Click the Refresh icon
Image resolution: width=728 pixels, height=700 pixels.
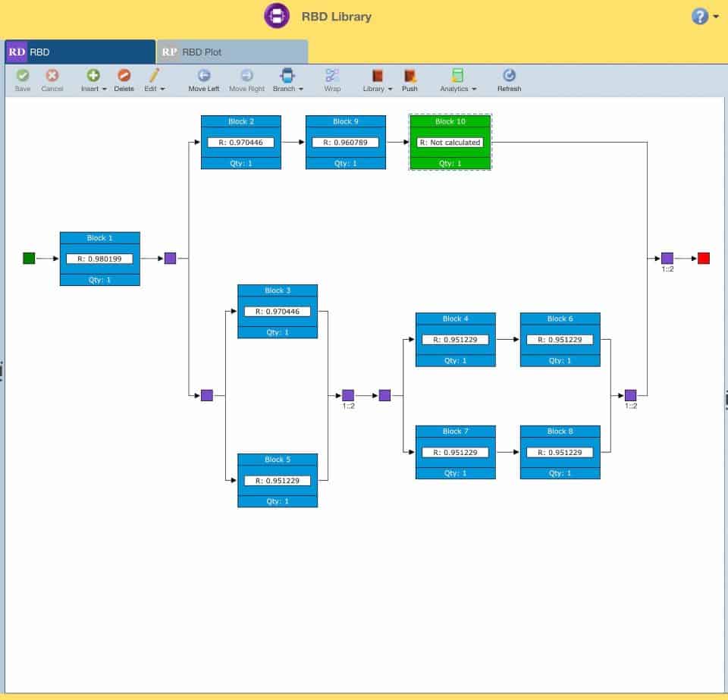click(509, 76)
